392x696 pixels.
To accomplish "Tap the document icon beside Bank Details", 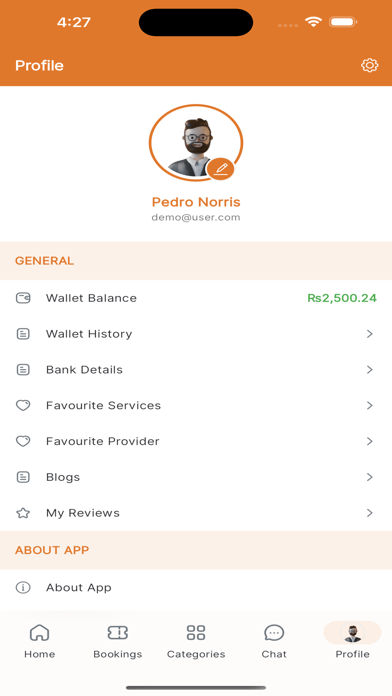I will 23,369.
